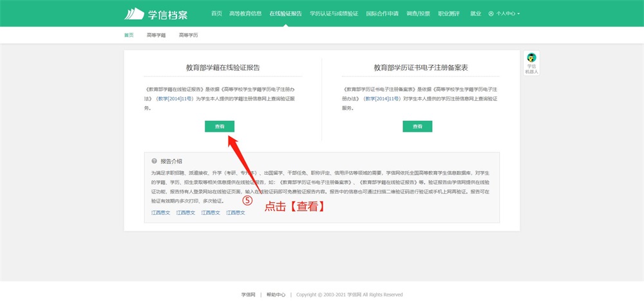Switch to the 高等学历 sub-tab
Screen dimensions: 644x308
click(188, 35)
